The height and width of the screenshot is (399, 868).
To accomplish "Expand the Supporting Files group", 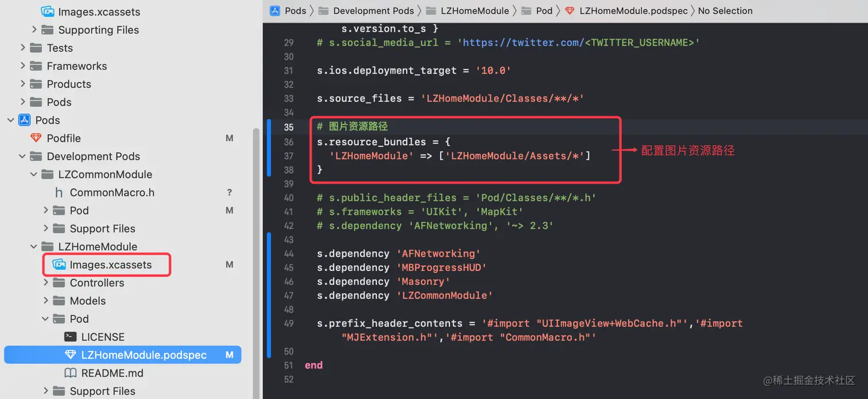I will 34,29.
